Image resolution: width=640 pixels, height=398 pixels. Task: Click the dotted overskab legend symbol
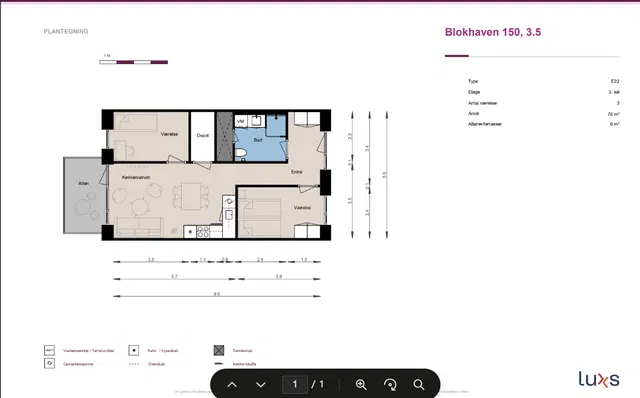134,364
